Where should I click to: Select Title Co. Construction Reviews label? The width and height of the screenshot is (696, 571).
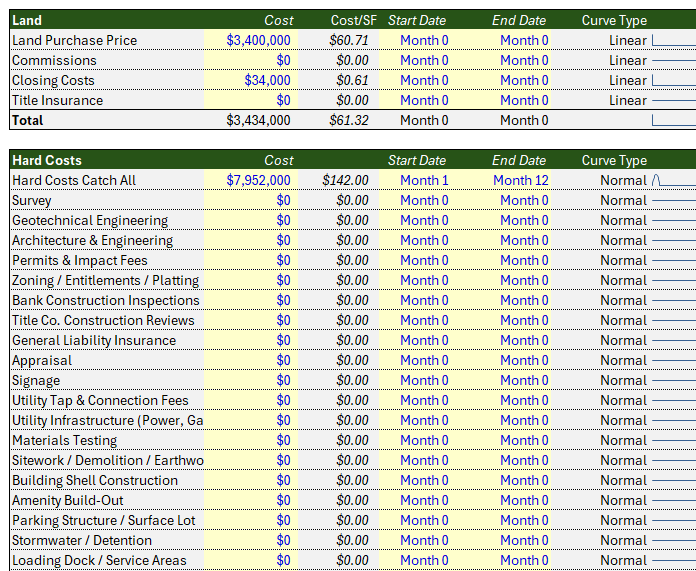point(103,320)
